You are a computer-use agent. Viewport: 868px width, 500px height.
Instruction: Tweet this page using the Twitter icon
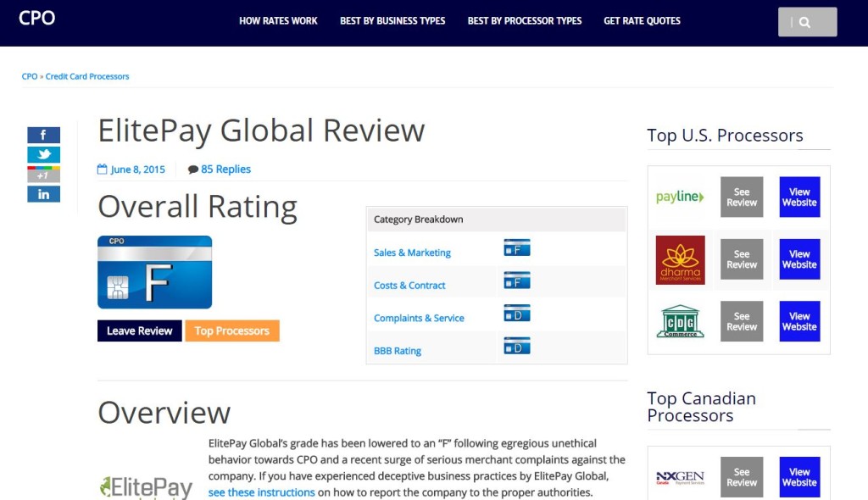pyautogui.click(x=43, y=154)
